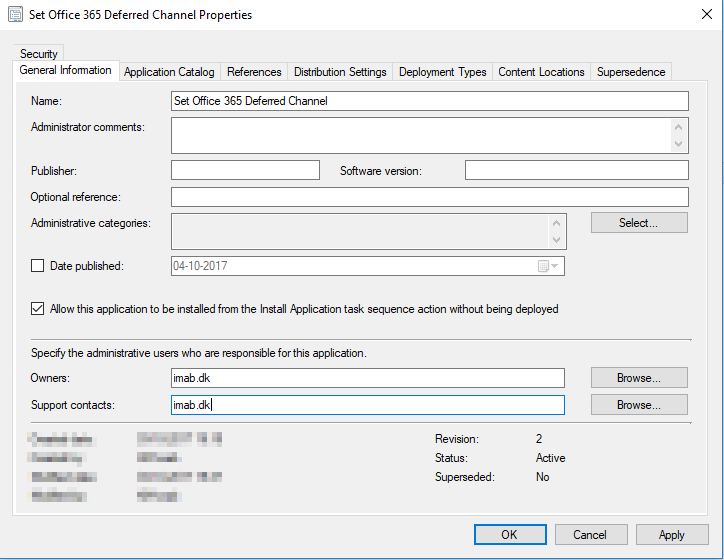Open the Date published calendar dropdown
This screenshot has height=560, width=724.
[x=549, y=266]
